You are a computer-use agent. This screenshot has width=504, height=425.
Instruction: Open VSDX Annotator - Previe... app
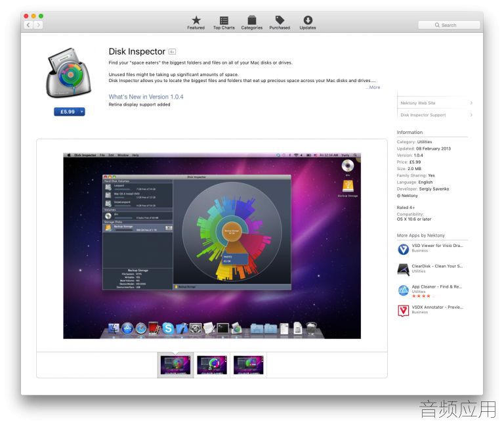click(437, 307)
